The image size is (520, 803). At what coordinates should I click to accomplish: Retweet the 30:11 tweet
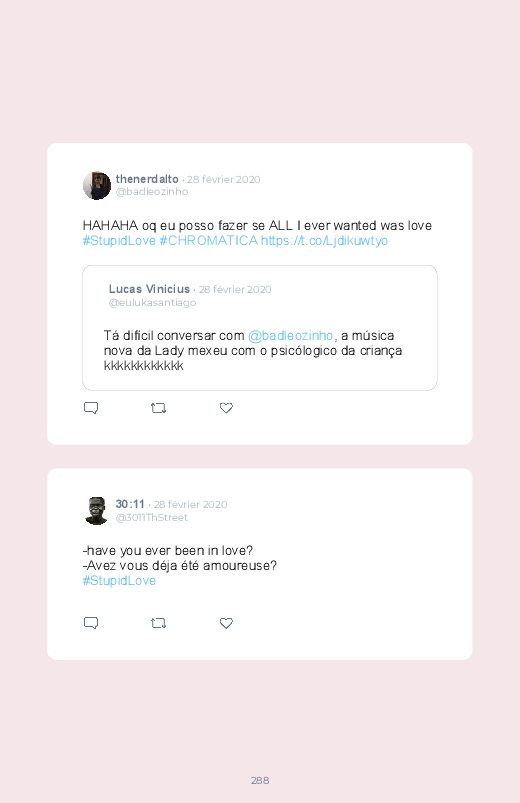pos(158,623)
